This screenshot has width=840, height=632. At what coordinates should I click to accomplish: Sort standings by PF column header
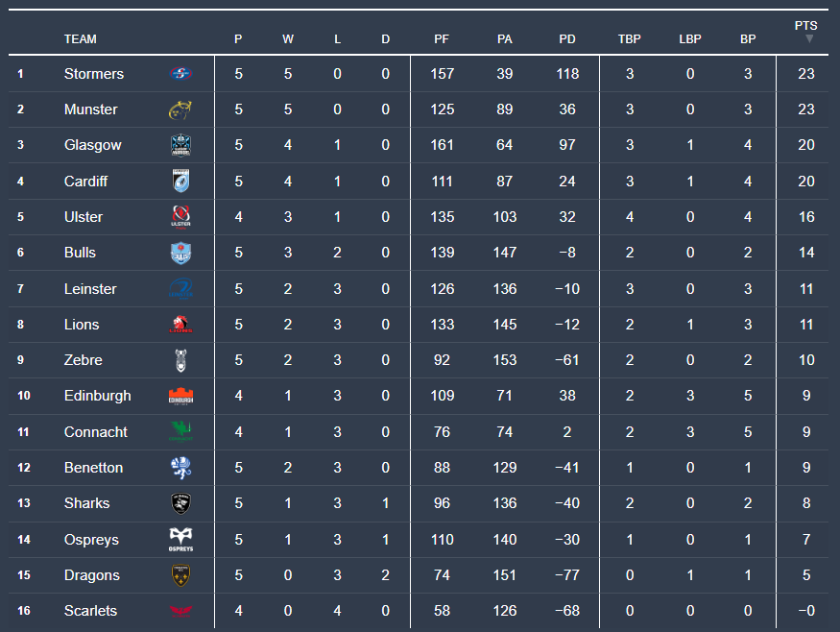click(442, 39)
